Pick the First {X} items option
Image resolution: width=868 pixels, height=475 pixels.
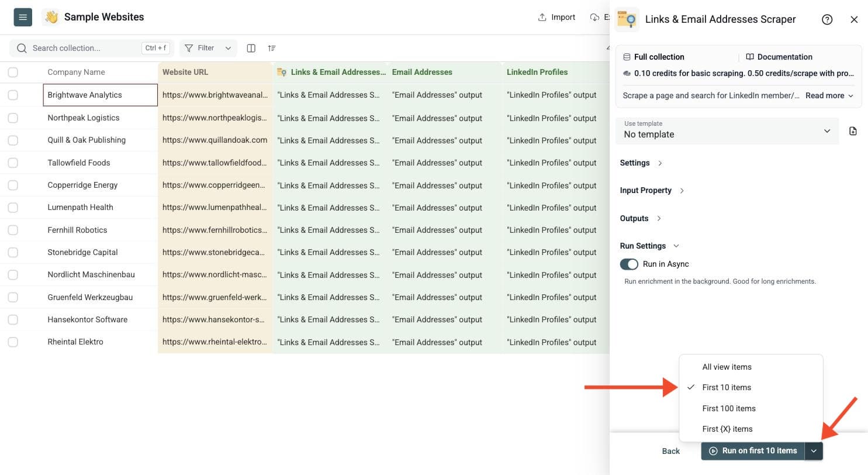(x=751, y=429)
